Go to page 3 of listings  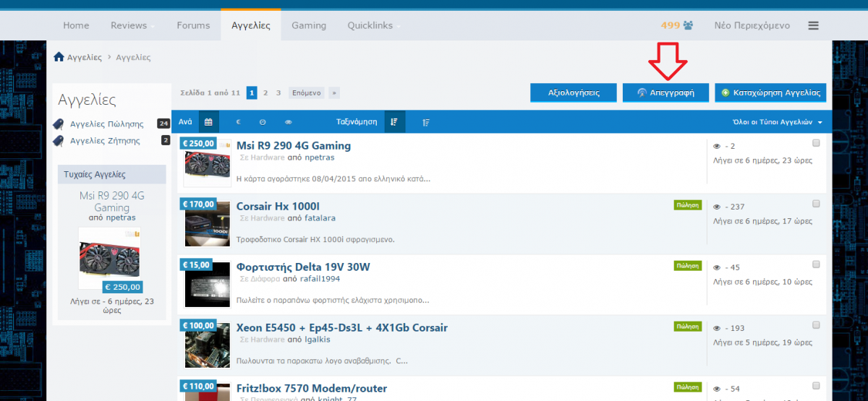[278, 92]
